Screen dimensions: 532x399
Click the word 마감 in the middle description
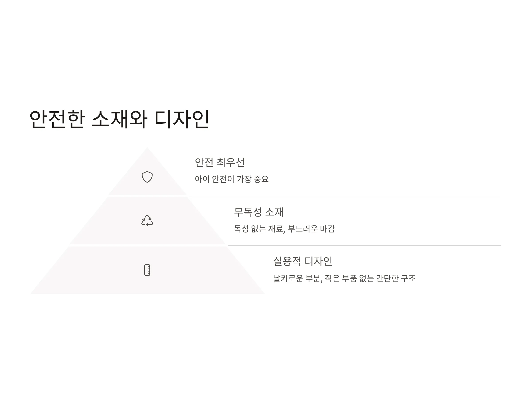327,229
